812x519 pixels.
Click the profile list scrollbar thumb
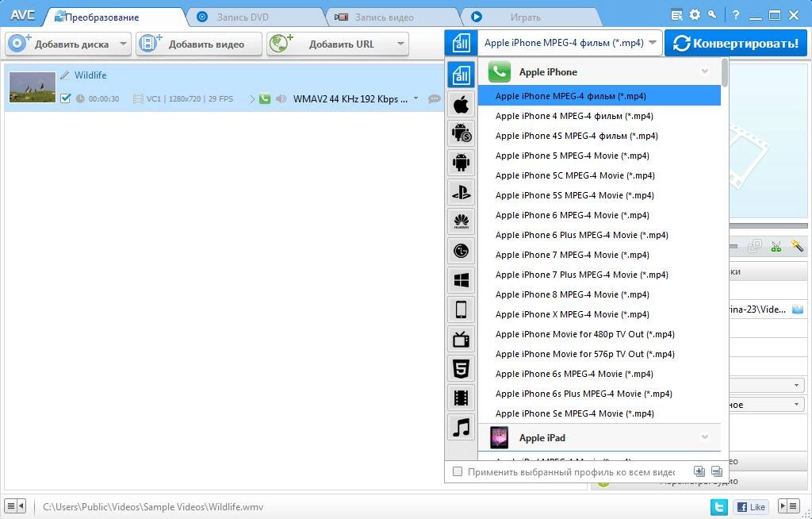pyautogui.click(x=725, y=72)
